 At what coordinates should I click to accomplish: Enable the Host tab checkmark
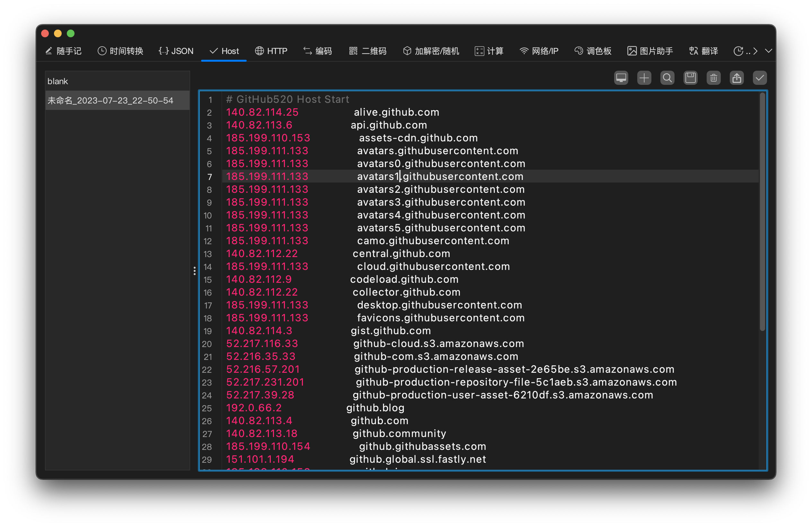pos(213,50)
